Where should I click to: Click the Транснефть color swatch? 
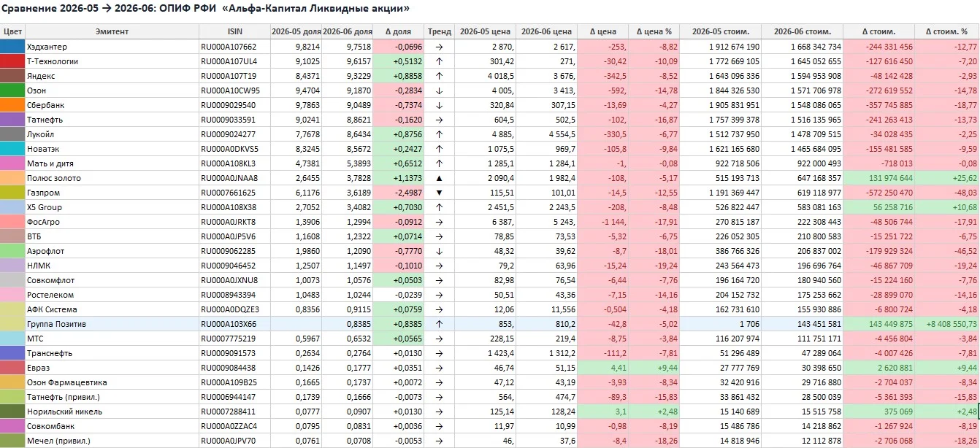pos(12,353)
